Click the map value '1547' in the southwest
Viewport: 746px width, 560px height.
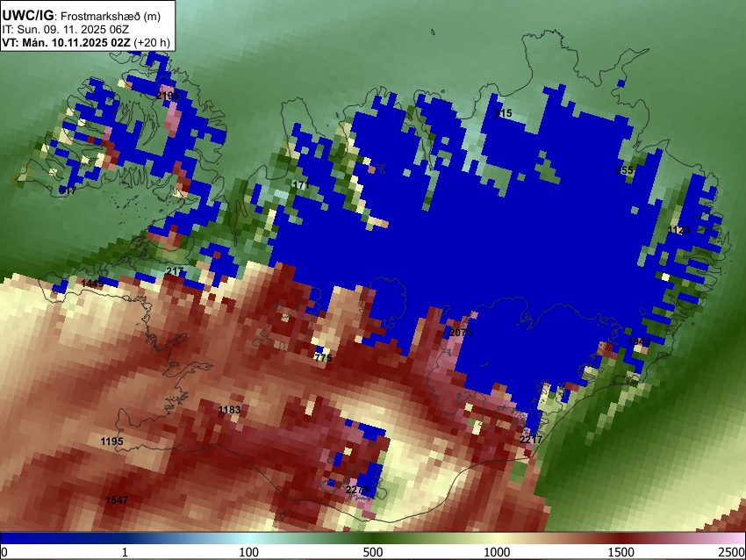point(117,500)
